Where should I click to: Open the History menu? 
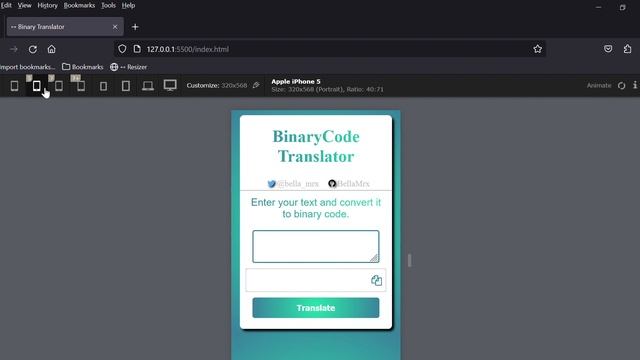47,5
